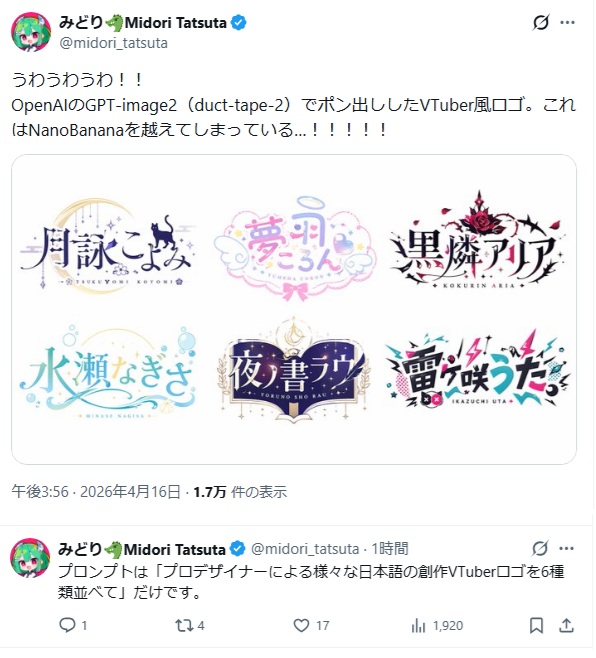View reply analytics bar-chart icon showing 1,920
Image resolution: width=596 pixels, height=658 pixels.
coord(418,626)
